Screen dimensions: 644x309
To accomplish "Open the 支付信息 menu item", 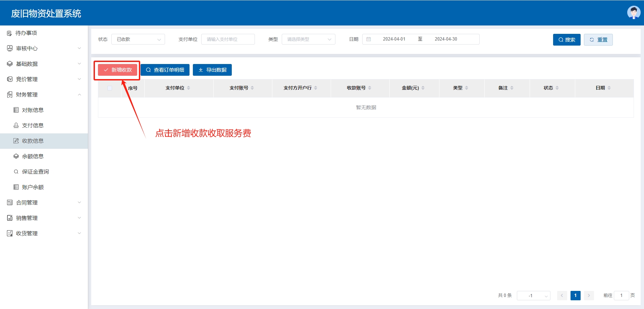I will click(33, 126).
